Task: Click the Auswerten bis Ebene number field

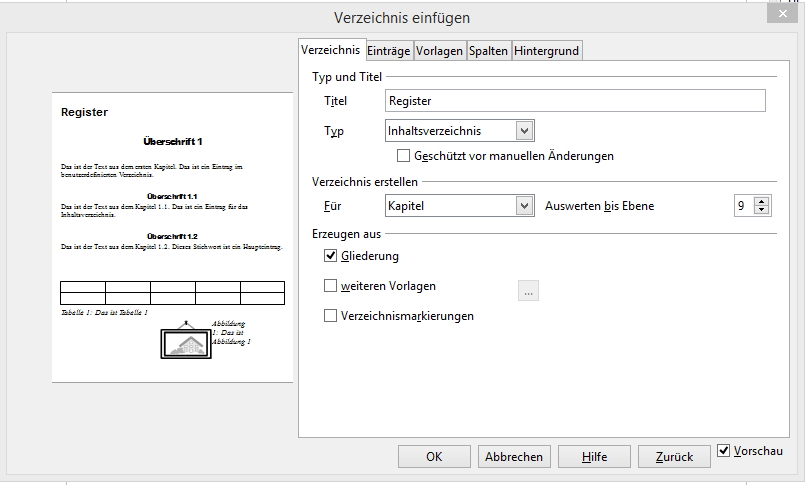Action: point(744,206)
